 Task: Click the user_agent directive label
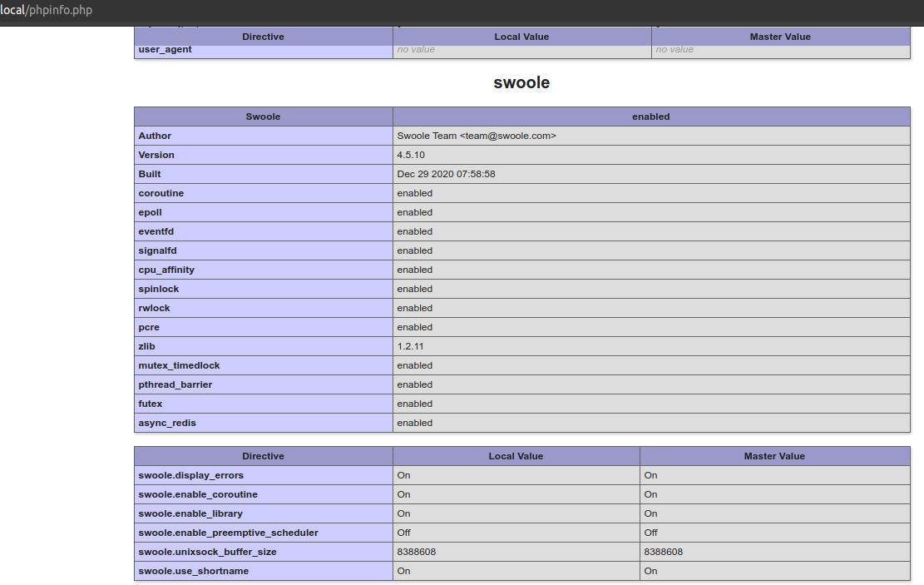point(165,50)
